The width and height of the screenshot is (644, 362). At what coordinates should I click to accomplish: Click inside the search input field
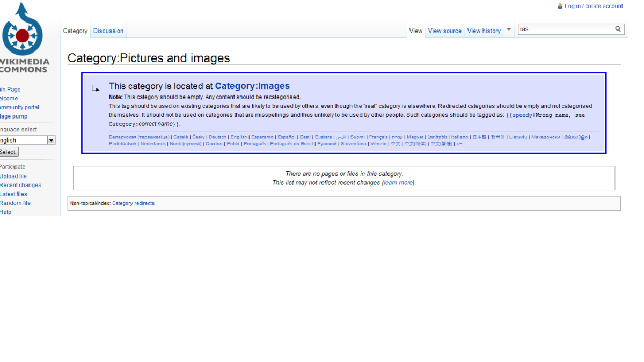coord(563,29)
